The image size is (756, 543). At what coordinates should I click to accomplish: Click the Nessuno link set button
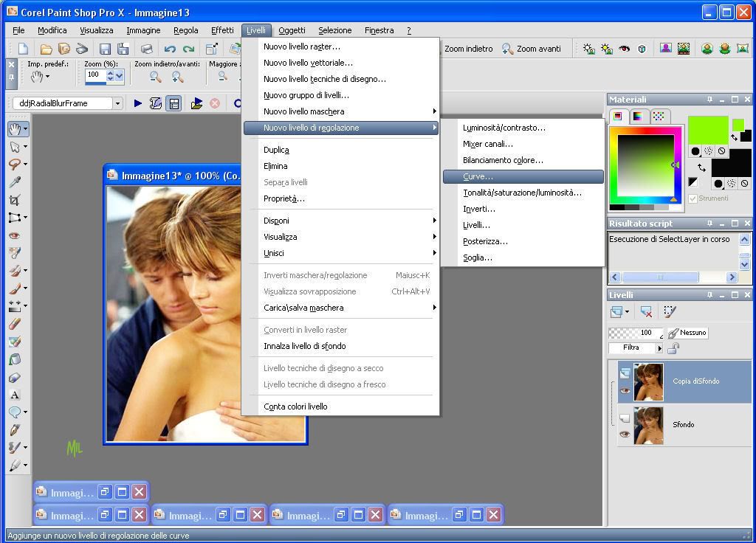point(687,333)
